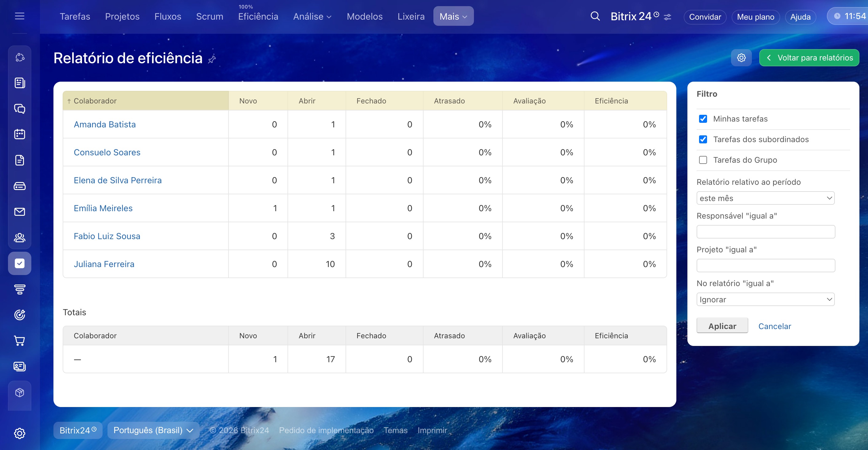Open the mail envelope sidebar icon
Screen dimensions: 868x450
tap(20, 212)
